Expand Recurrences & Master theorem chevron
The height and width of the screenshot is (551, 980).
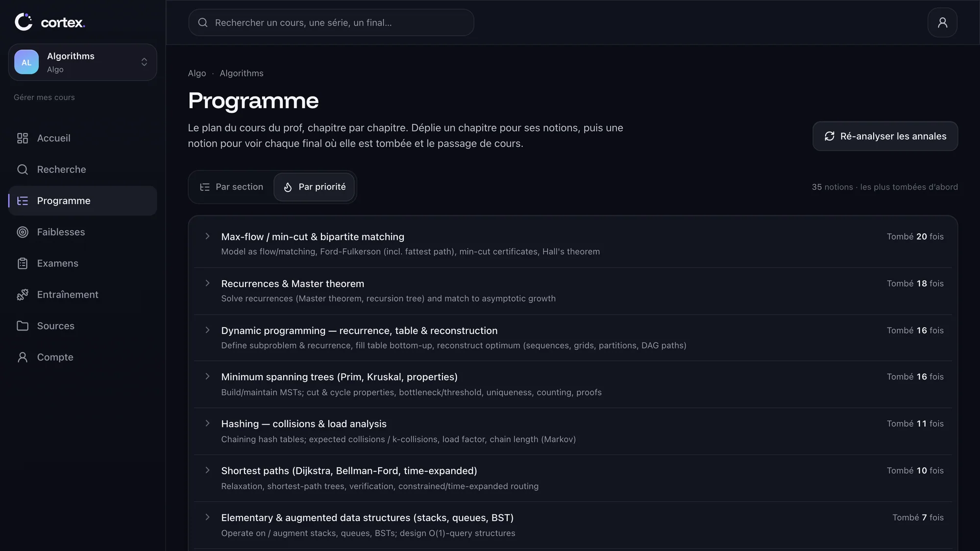click(207, 283)
